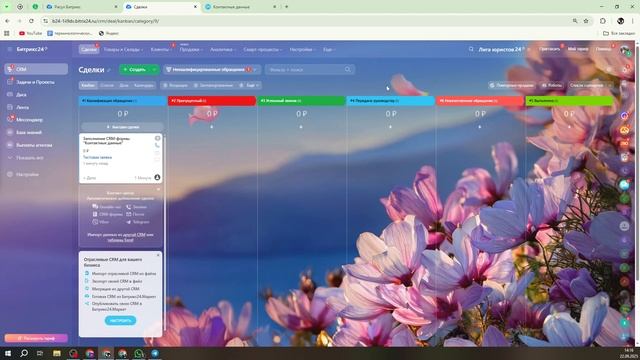Screen dimensions: 640x360
Task: Click Импорт отраслевой CRM из файла
Action: [124, 273]
